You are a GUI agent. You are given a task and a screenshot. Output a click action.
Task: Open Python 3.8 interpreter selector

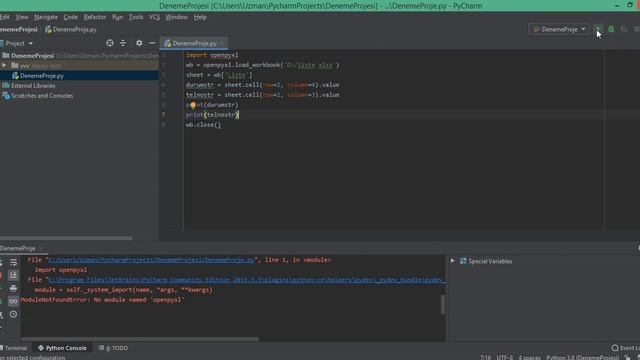(582, 357)
